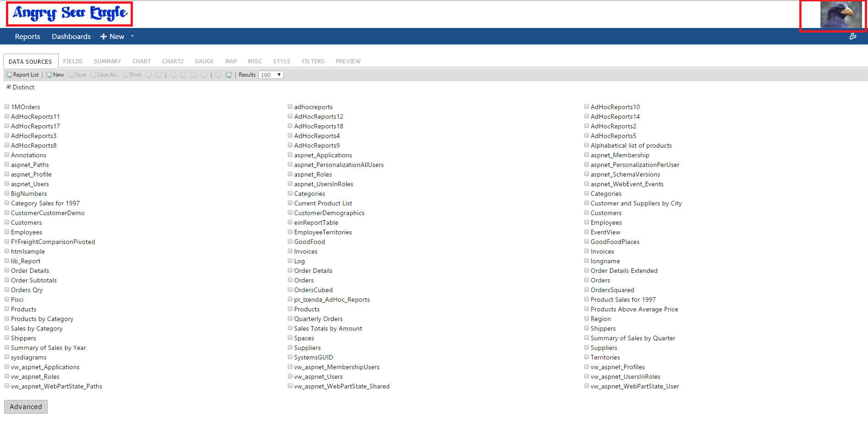Screen dimensions: 868x421
Task: Check the GoodFoodPlaces data source
Action: click(x=587, y=241)
